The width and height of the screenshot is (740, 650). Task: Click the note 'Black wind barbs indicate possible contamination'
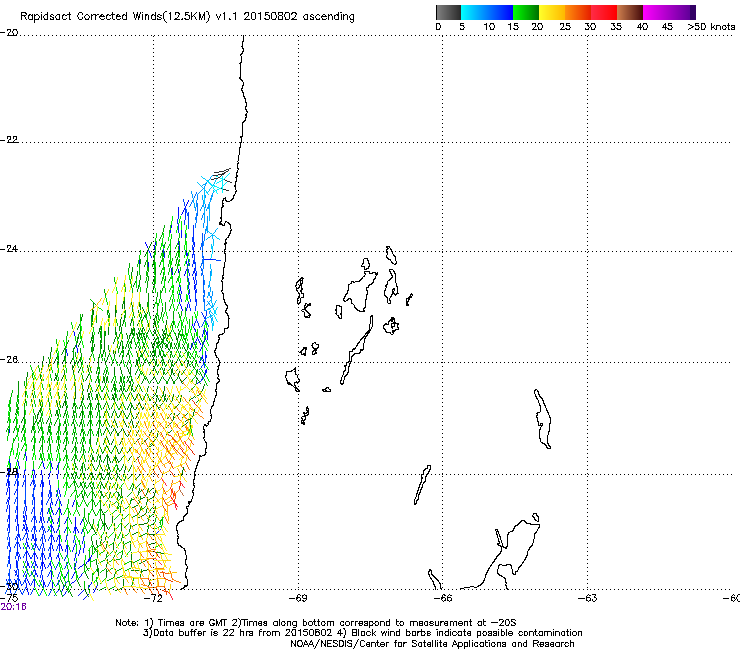pyautogui.click(x=467, y=633)
